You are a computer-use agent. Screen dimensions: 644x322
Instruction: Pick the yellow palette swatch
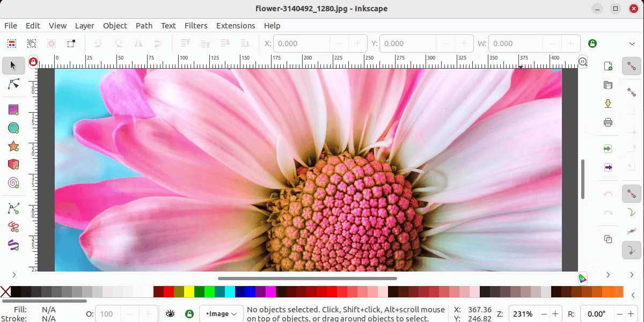point(189,292)
